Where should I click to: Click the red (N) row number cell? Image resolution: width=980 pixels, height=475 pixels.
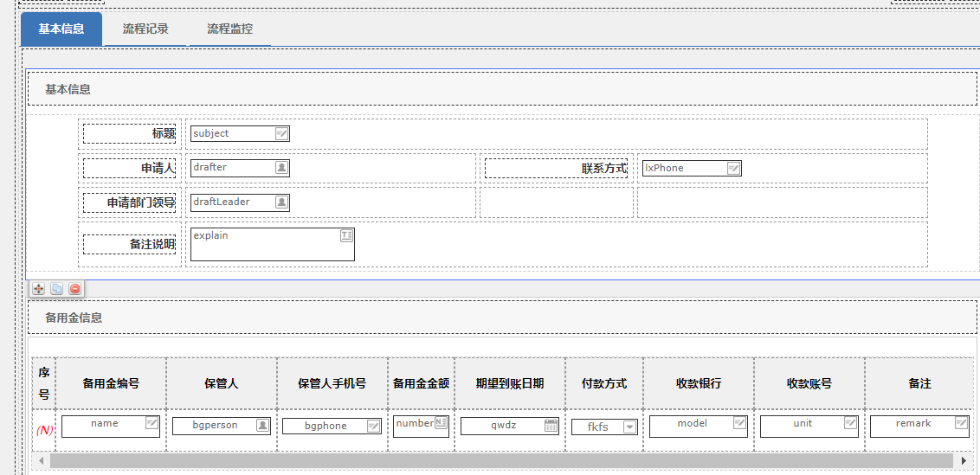click(44, 430)
